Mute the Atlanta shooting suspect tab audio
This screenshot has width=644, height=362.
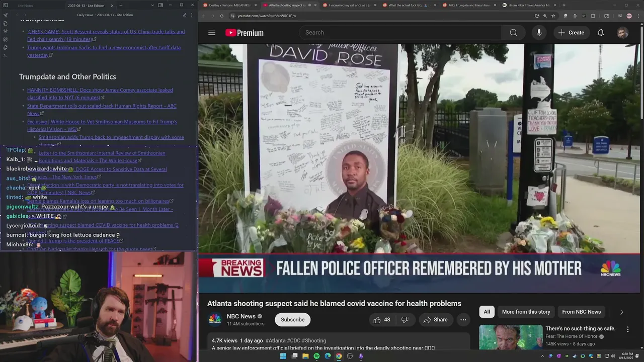(x=310, y=5)
